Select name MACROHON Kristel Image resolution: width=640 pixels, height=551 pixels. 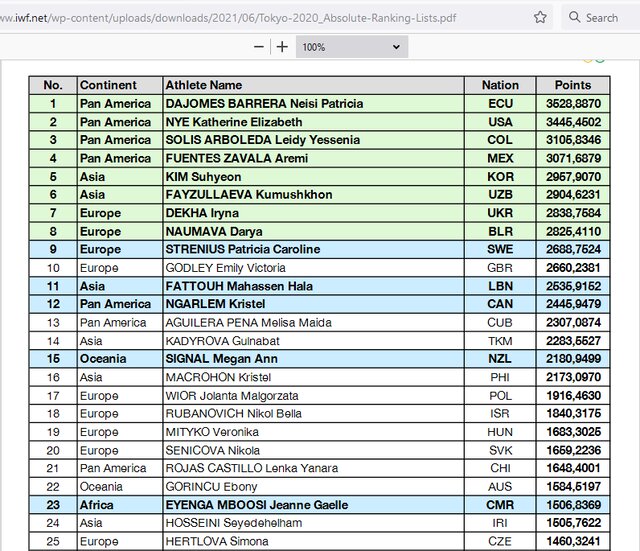(218, 378)
